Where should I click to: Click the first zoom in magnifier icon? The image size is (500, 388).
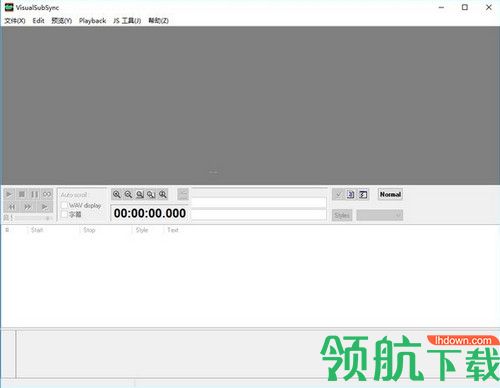point(117,194)
